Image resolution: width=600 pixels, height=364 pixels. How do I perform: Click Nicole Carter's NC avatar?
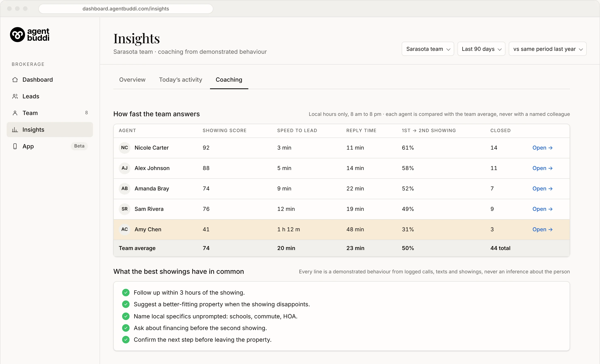[124, 148]
